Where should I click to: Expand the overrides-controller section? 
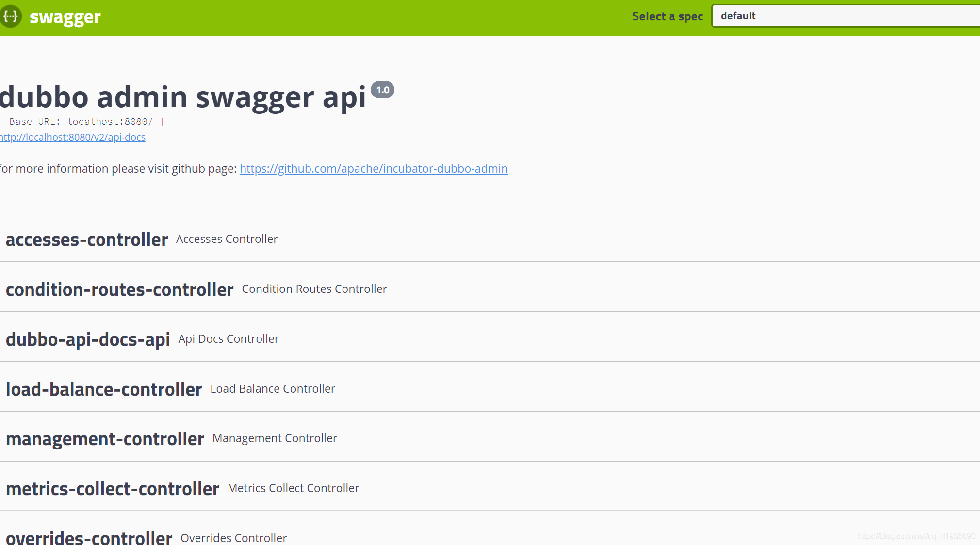click(89, 537)
